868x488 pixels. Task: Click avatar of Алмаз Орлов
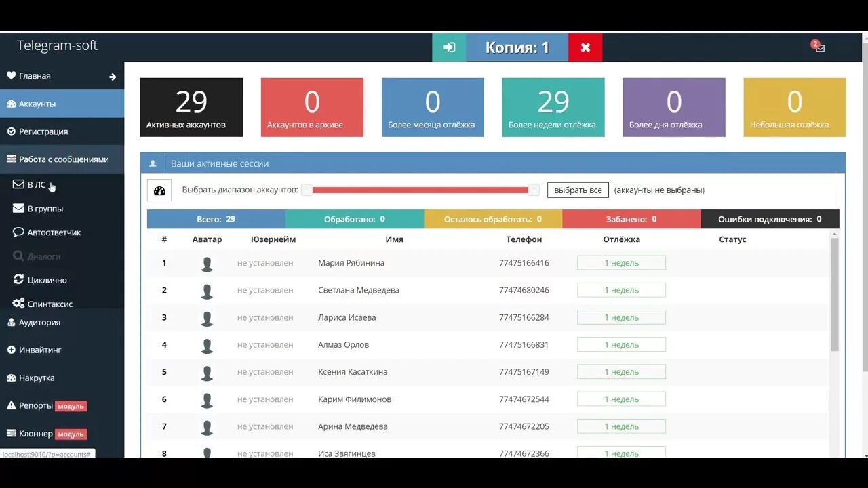coord(207,345)
